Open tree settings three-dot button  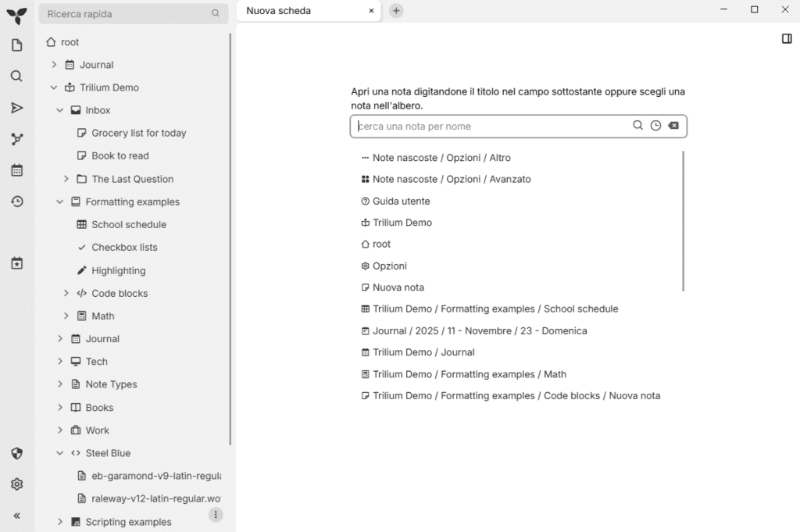[216, 515]
